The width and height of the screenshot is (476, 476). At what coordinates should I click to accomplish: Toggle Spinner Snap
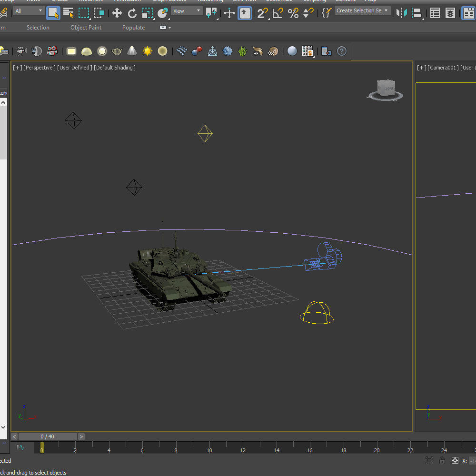coord(308,13)
